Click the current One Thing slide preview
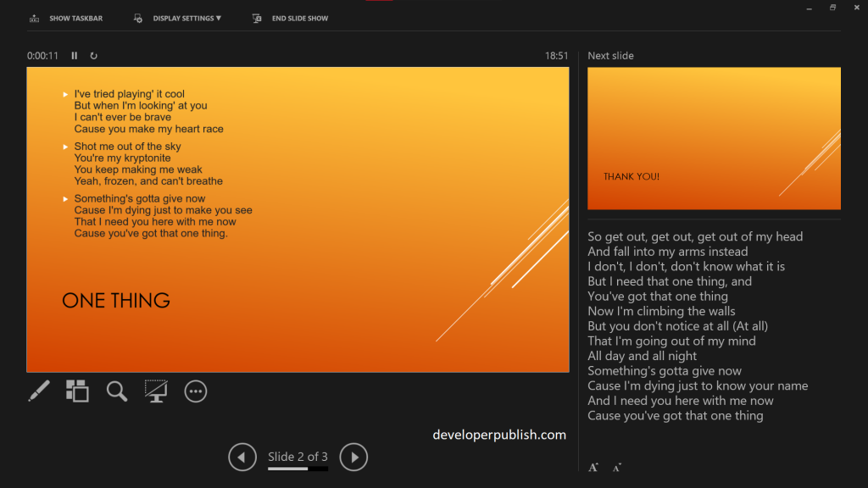Screen dimensions: 868x488 point(298,219)
